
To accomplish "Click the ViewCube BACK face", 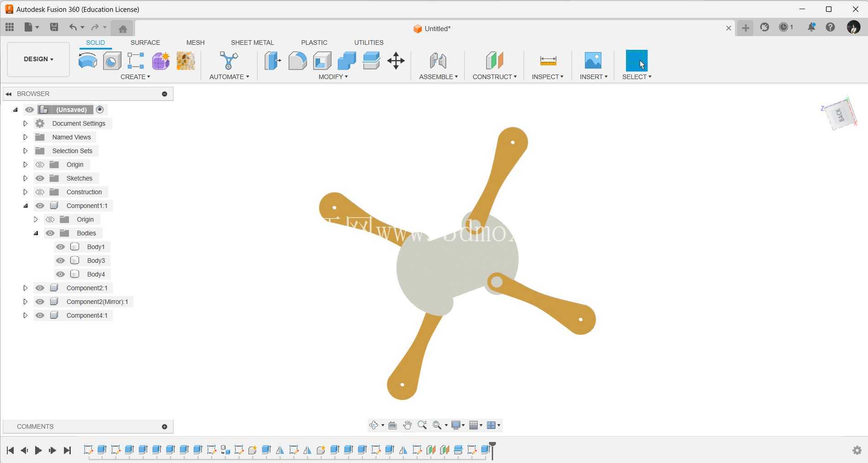I will [x=840, y=114].
